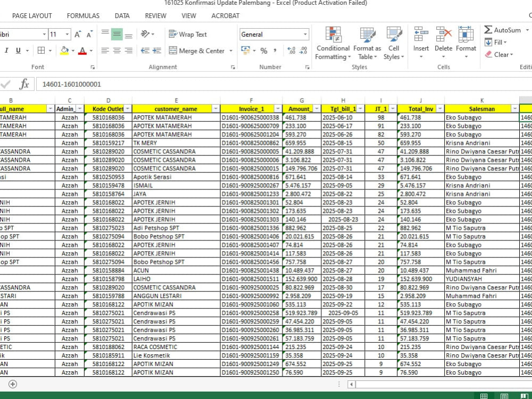Align text left

[105, 51]
